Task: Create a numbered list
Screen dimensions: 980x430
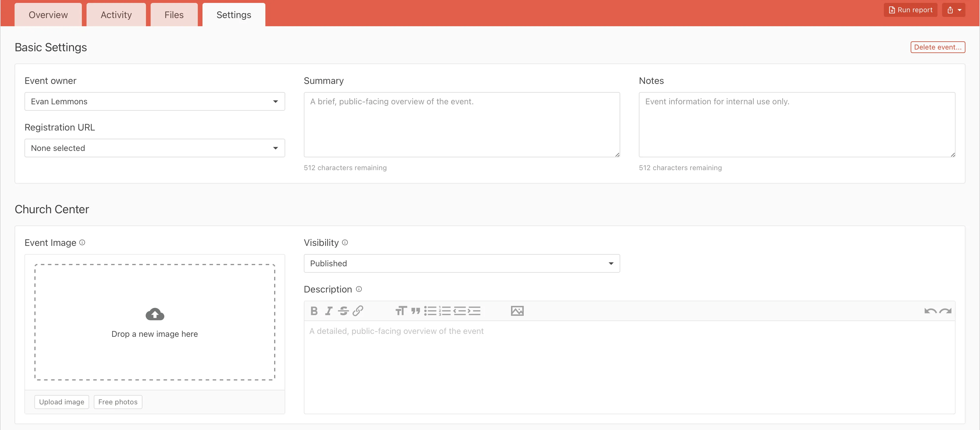Action: [444, 311]
